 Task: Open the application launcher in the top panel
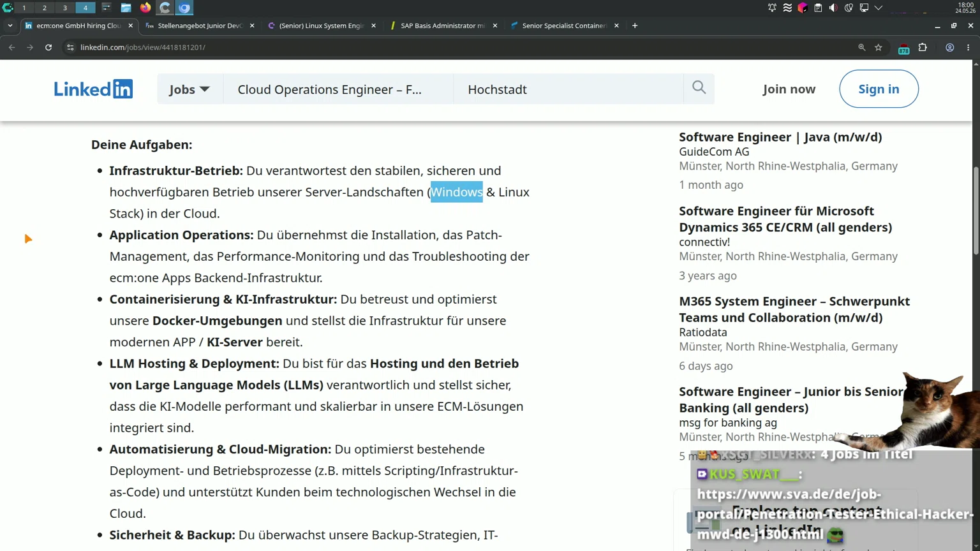(x=8, y=8)
